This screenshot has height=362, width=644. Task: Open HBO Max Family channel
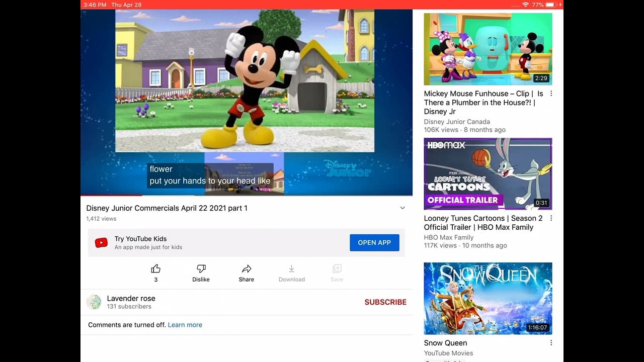point(449,237)
